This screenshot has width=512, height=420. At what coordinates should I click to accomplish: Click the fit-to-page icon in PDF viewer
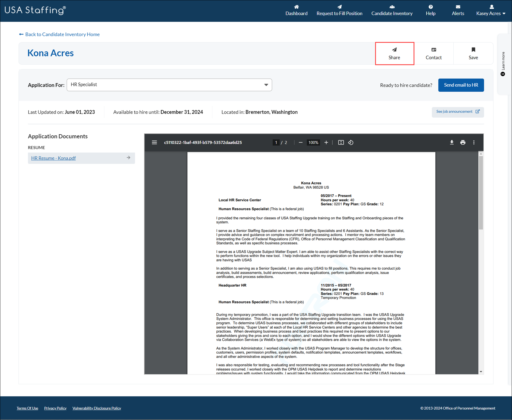click(x=341, y=143)
